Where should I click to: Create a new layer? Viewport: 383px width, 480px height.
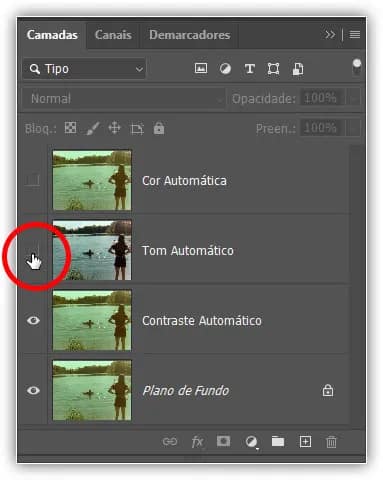click(x=305, y=442)
